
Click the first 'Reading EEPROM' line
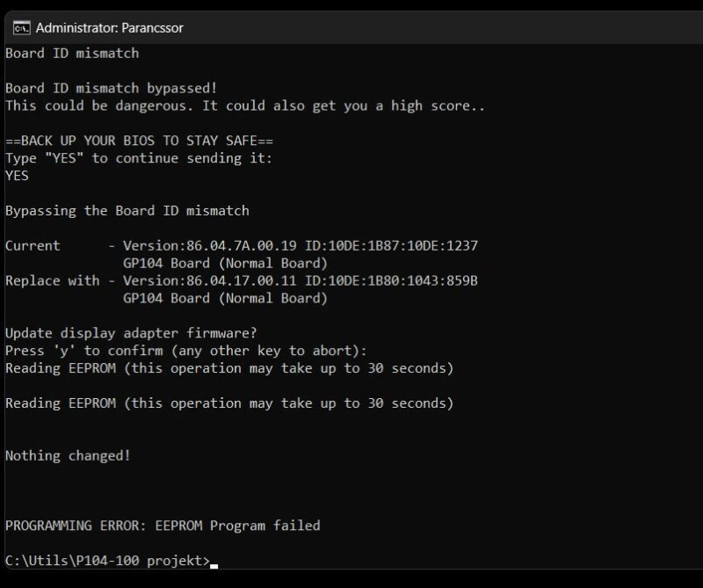(229, 368)
